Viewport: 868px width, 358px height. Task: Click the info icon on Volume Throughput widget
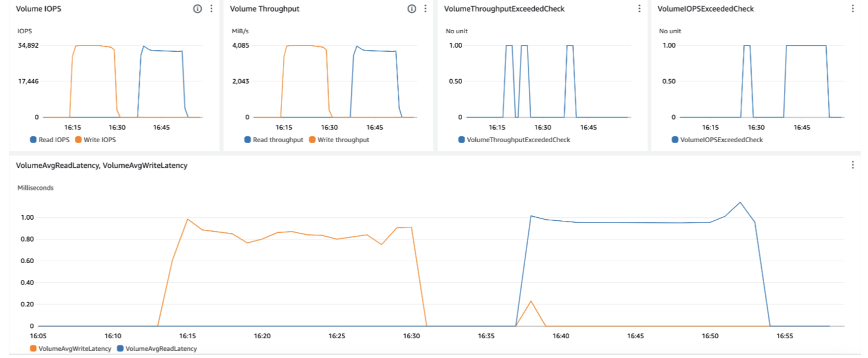[x=412, y=9]
